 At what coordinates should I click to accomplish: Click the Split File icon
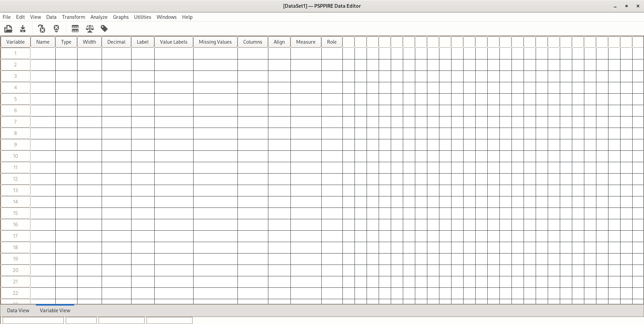tap(75, 29)
